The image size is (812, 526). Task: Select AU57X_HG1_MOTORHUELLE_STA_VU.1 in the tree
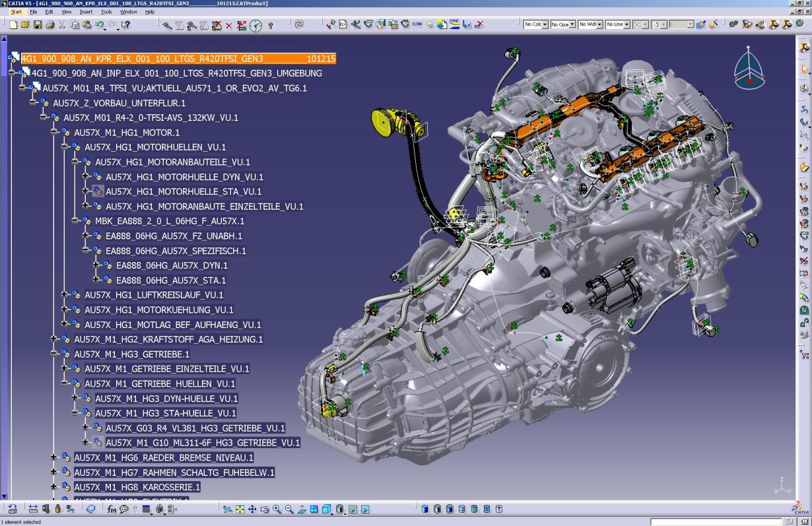click(x=184, y=191)
